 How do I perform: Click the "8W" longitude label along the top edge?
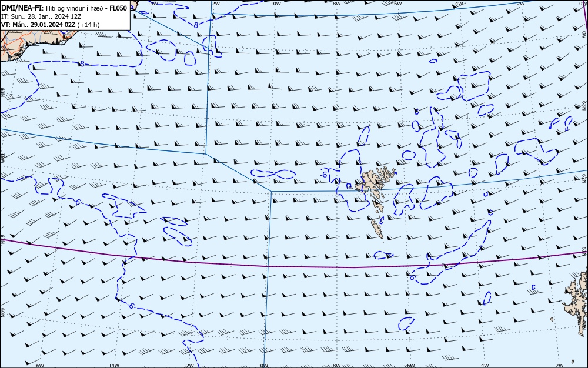coord(337,4)
